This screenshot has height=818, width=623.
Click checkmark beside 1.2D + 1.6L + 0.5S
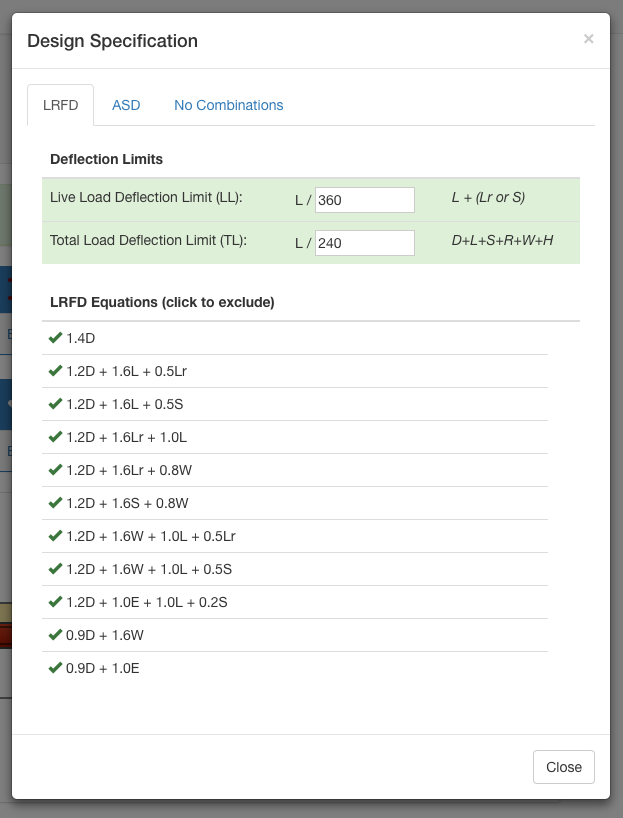pos(55,404)
